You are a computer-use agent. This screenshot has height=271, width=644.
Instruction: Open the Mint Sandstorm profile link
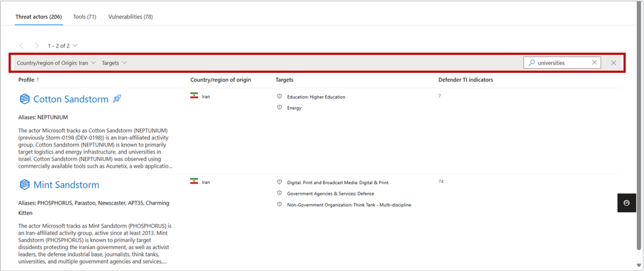coord(66,185)
